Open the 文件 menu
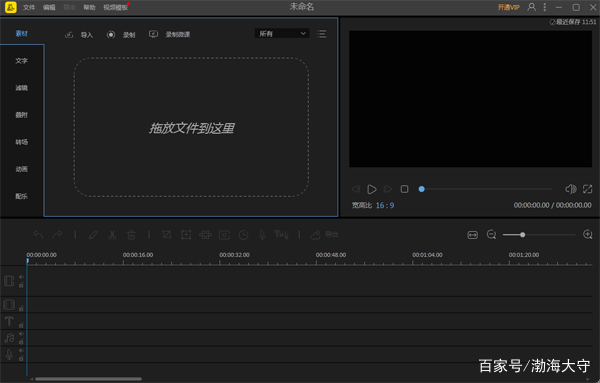Image resolution: width=600 pixels, height=383 pixels. click(29, 7)
